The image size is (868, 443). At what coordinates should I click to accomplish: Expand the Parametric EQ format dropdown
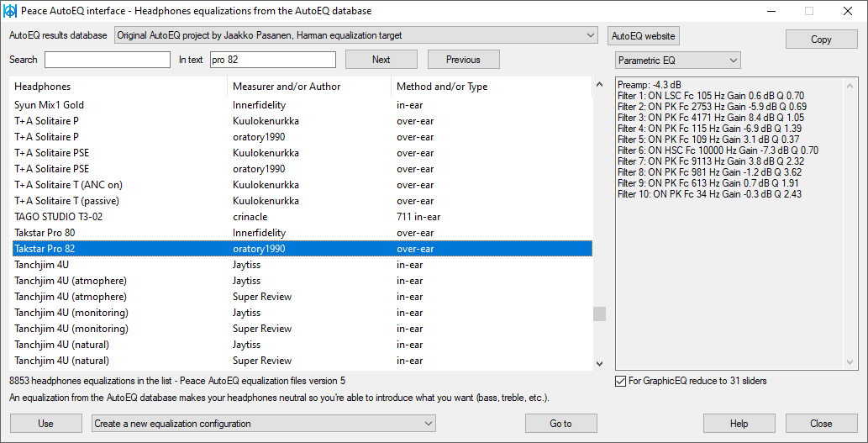677,61
